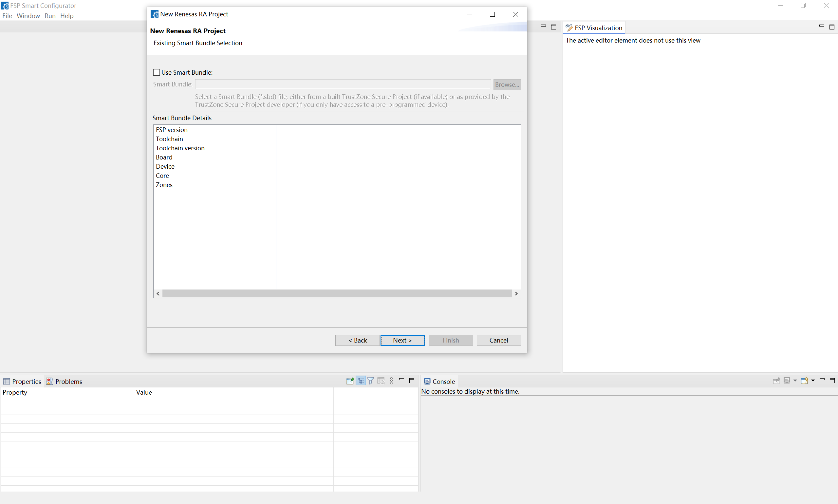Viewport: 838px width, 504px height.
Task: Click the Open Console icon
Action: point(804,381)
